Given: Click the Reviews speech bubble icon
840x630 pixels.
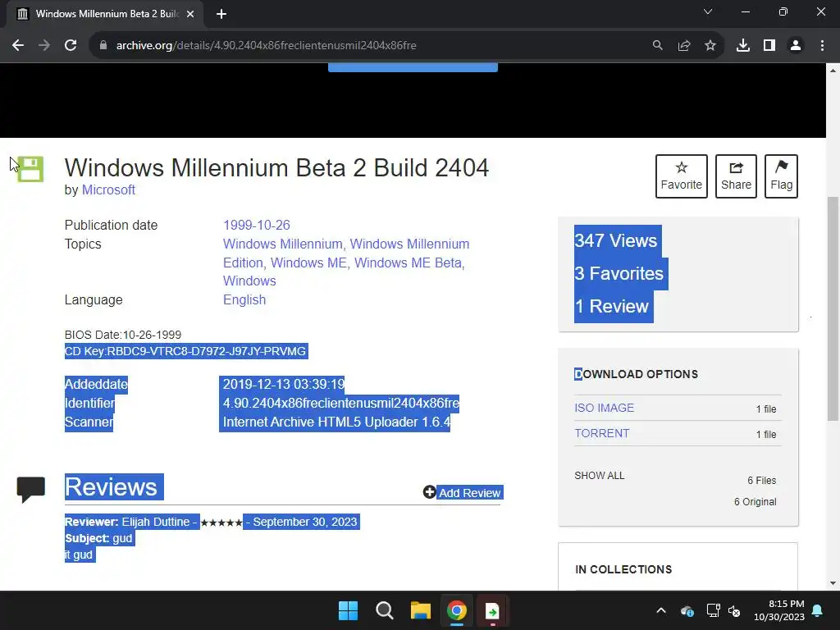Looking at the screenshot, I should pos(31,489).
